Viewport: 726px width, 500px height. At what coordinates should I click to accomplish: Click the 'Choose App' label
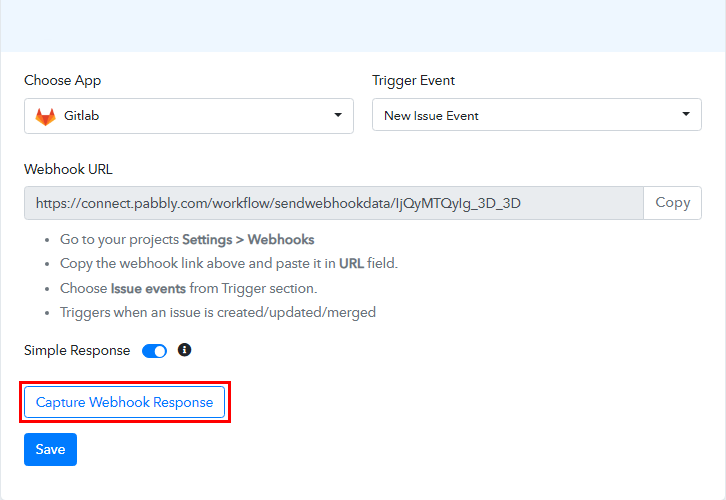pos(63,81)
